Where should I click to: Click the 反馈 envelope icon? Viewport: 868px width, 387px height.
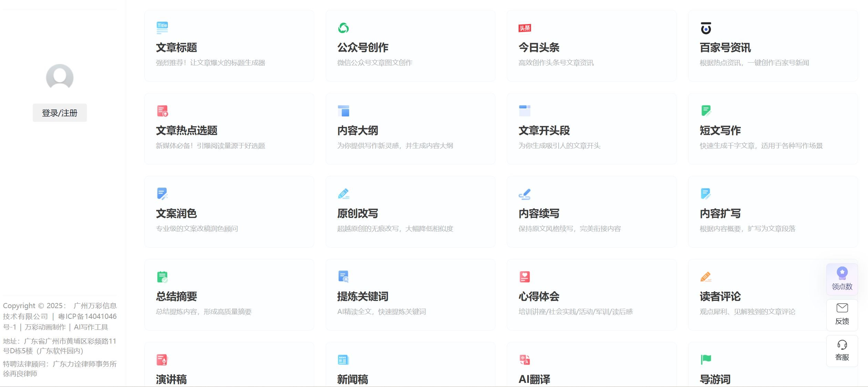click(842, 308)
